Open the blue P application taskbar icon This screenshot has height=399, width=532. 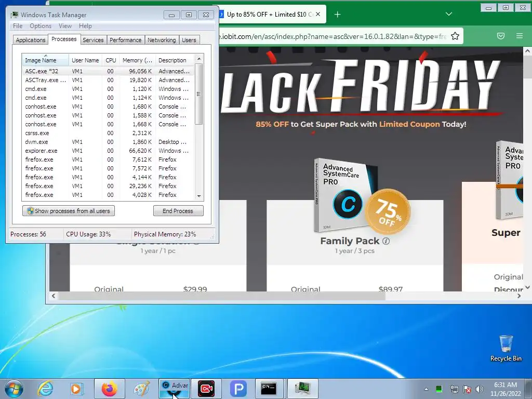(238, 389)
